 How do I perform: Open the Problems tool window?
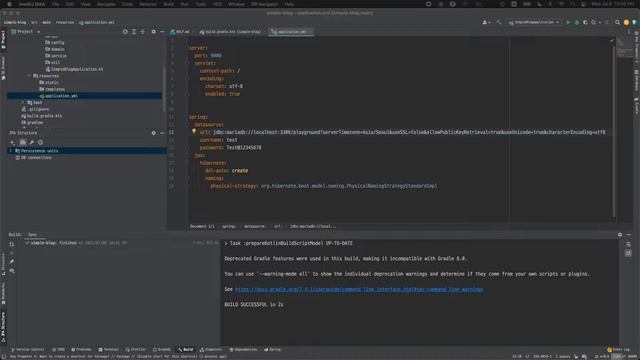point(81,350)
